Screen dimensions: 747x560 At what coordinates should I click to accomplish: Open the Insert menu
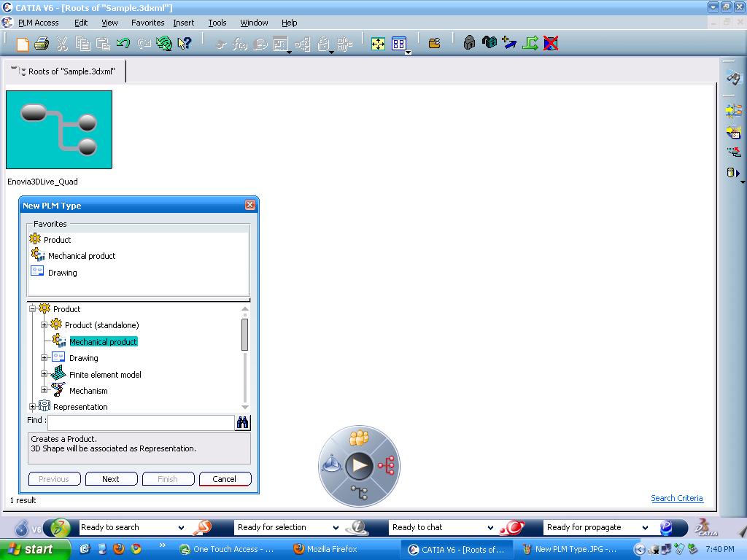point(183,23)
